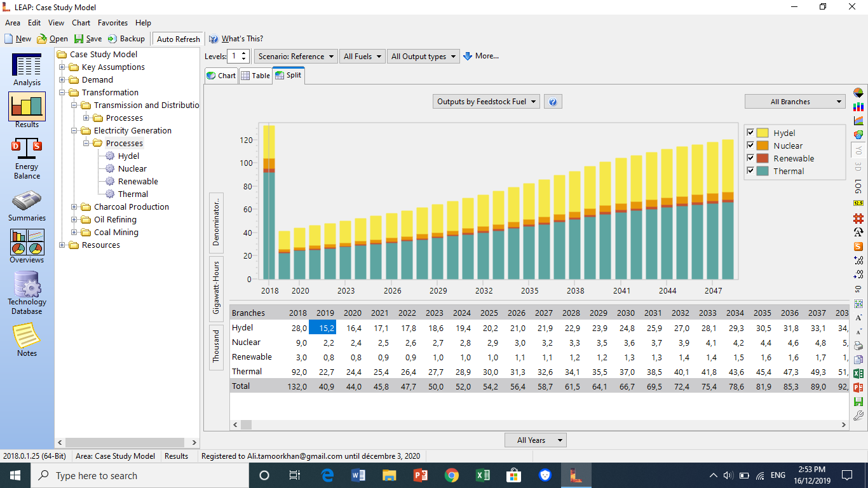The height and width of the screenshot is (488, 868).
Task: Toggle the Auto Refresh button
Action: click(x=178, y=39)
